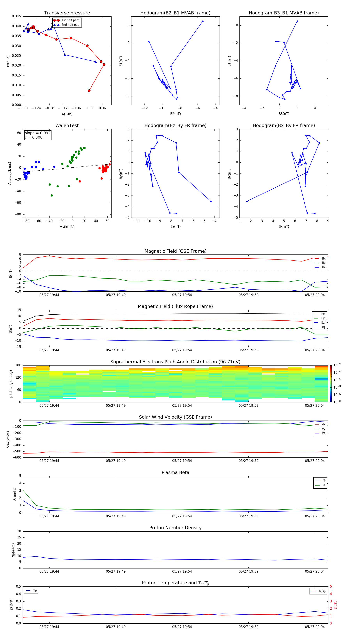Click the 'B3(nT)' x-axis label

click(x=284, y=114)
